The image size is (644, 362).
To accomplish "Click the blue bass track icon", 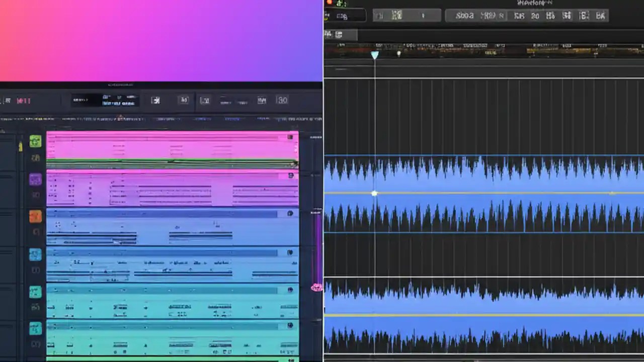I will 35,254.
